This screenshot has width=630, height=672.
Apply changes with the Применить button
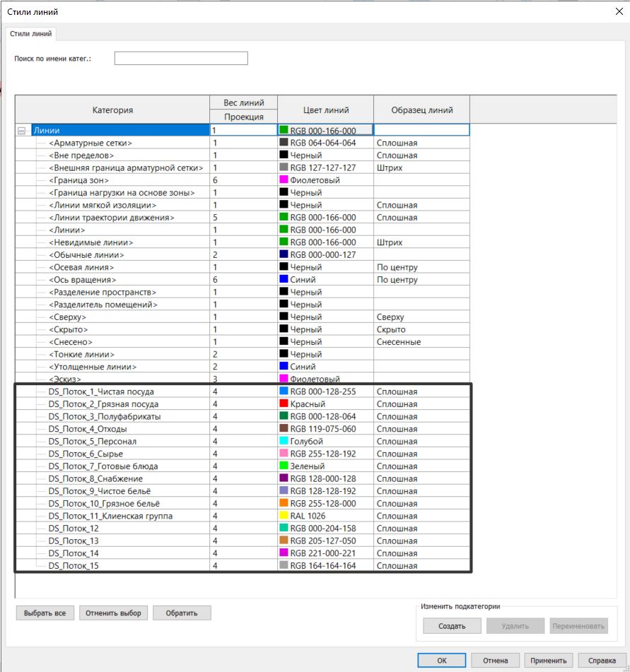(547, 660)
